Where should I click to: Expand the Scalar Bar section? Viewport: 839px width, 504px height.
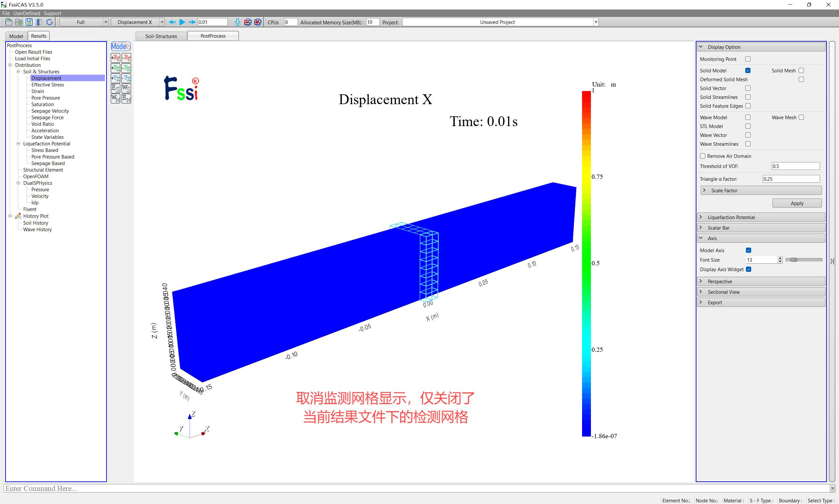[x=761, y=228]
